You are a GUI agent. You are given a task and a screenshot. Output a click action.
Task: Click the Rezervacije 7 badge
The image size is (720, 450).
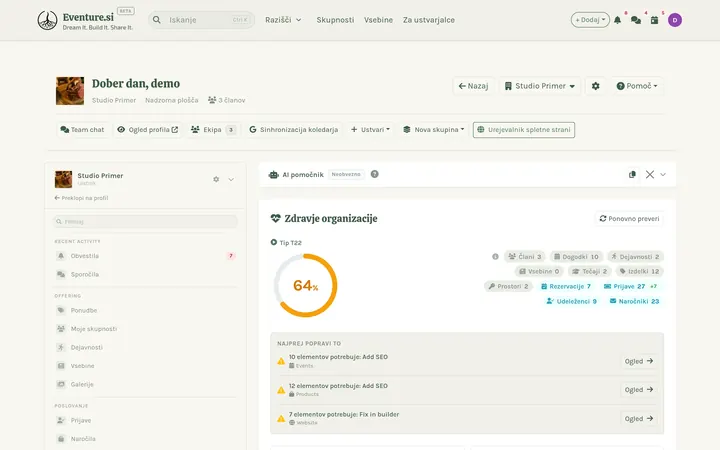point(566,286)
